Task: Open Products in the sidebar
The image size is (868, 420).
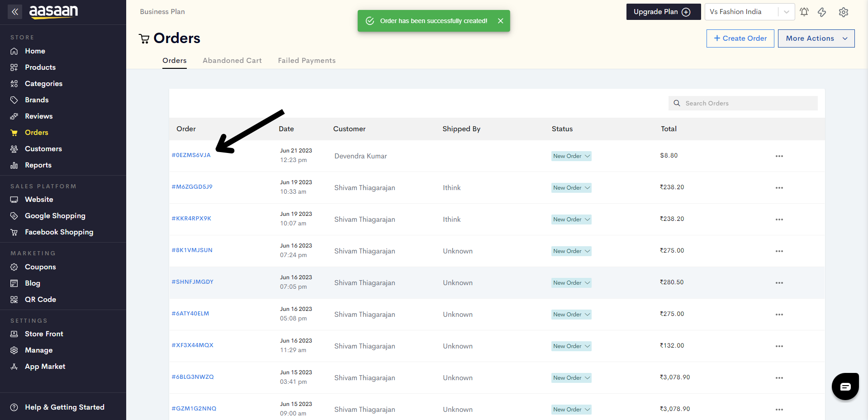Action: click(x=40, y=67)
